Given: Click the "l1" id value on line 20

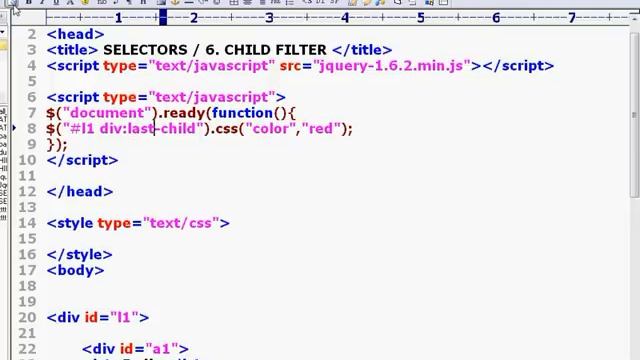Looking at the screenshot, I should tap(124, 317).
